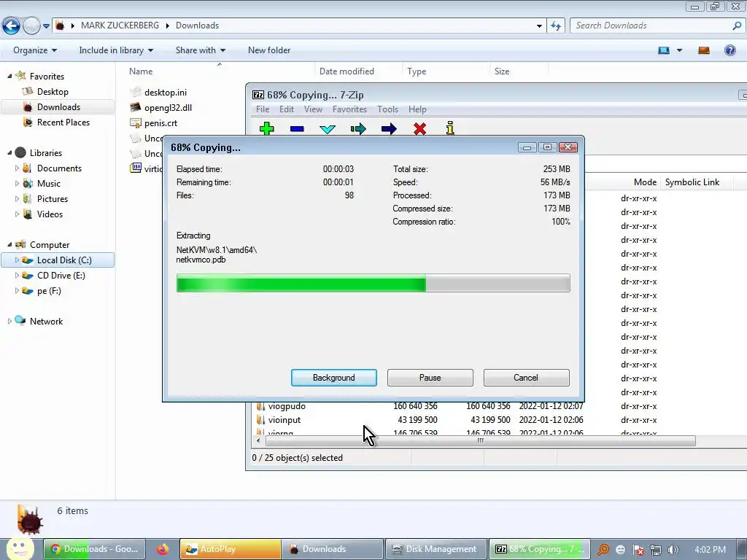Sort by the Date modified column header
Viewport: 747px width, 560px height.
(x=347, y=71)
